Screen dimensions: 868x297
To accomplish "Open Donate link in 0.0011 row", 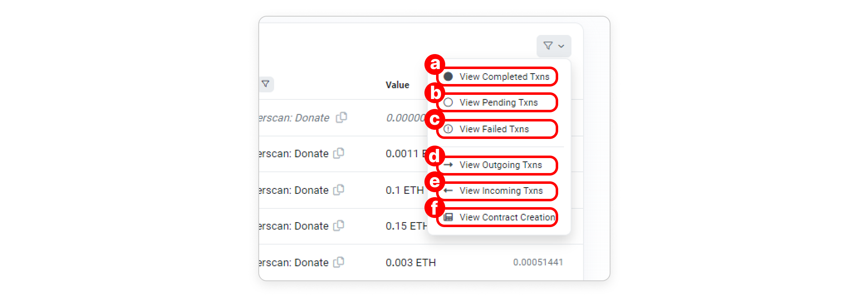I will 294,154.
